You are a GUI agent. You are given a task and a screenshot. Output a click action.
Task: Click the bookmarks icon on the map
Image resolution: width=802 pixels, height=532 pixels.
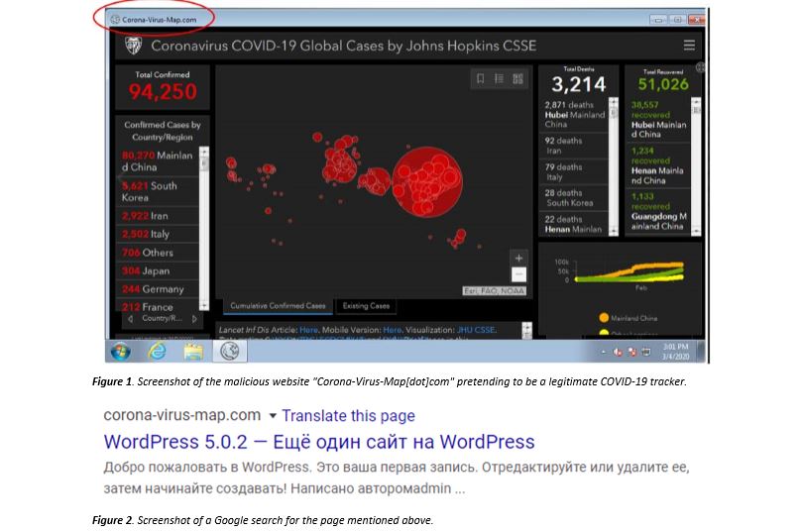(480, 78)
